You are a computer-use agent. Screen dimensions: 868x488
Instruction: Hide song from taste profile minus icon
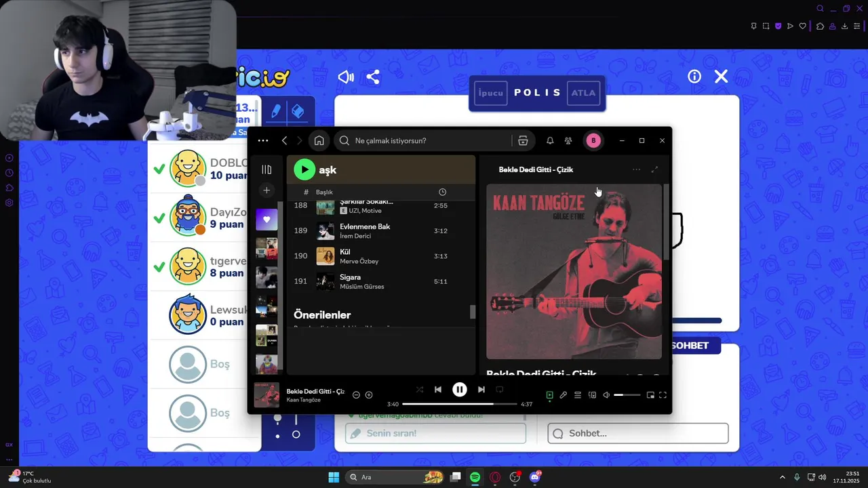356,395
